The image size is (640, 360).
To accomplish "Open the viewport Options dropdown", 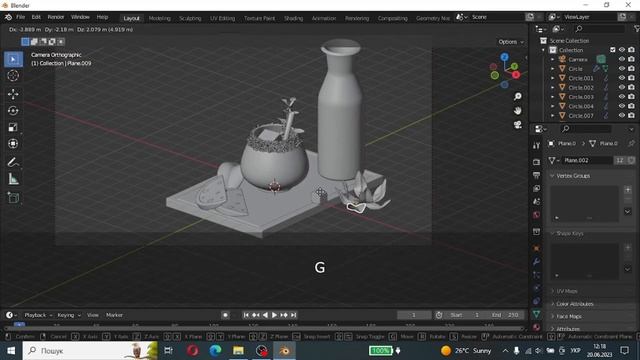I will click(511, 42).
